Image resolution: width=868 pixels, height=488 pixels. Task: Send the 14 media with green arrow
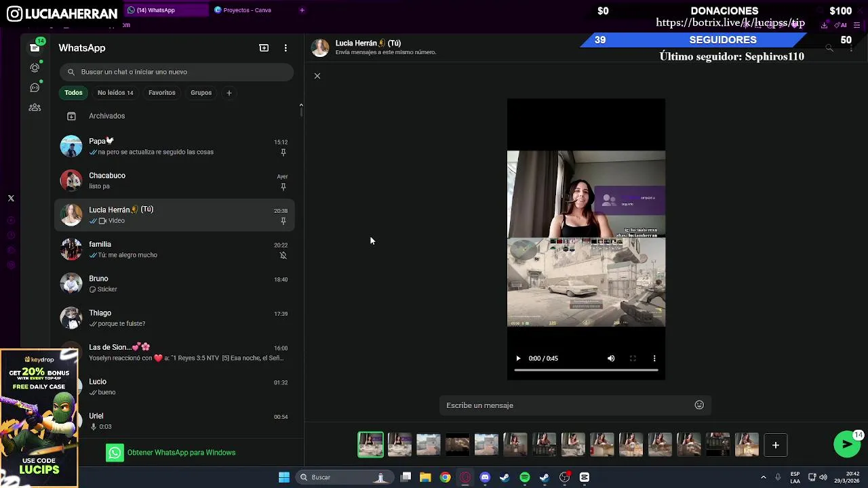pyautogui.click(x=846, y=444)
